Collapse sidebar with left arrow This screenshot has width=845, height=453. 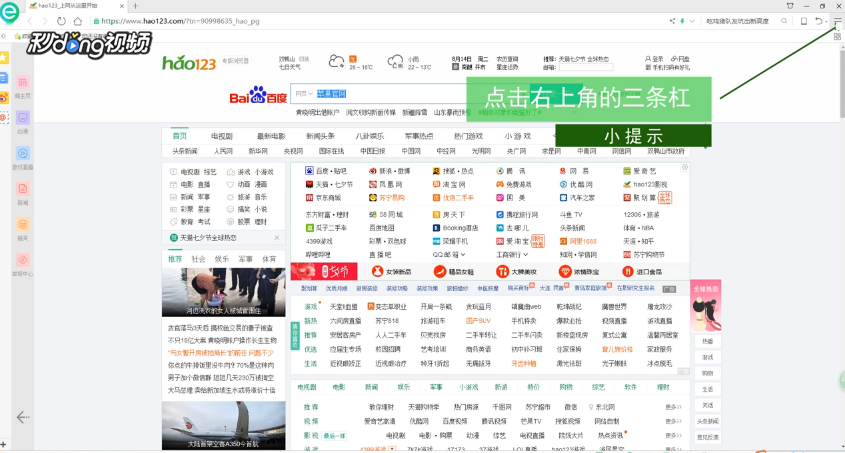coord(23,417)
